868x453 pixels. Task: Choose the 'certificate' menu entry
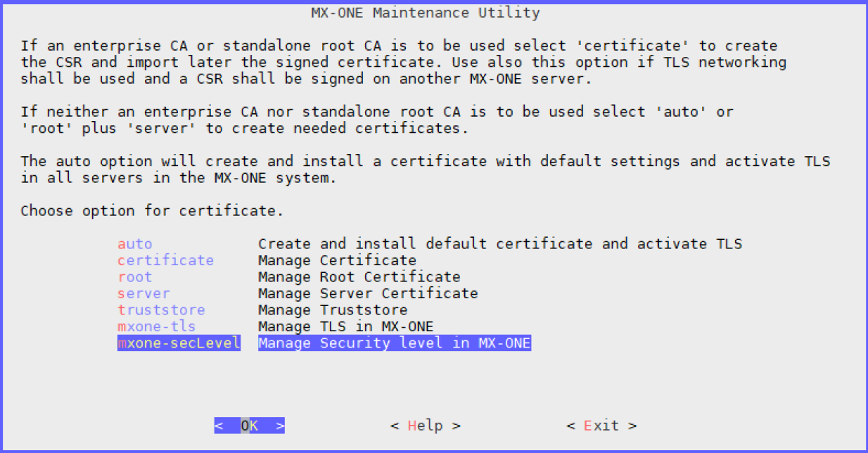[165, 260]
